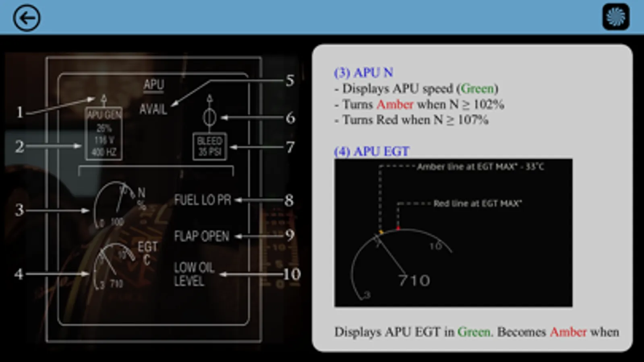
Task: Go back with the arrow icon
Action: [27, 18]
